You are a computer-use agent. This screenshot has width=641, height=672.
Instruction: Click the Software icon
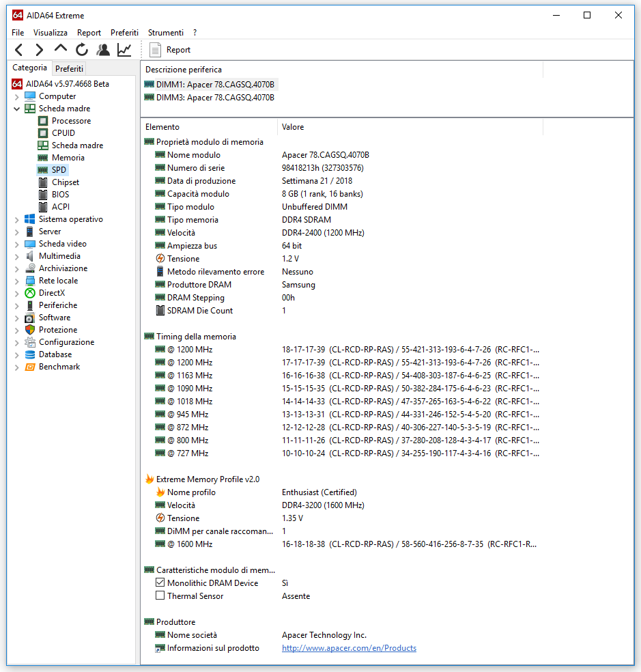click(30, 318)
